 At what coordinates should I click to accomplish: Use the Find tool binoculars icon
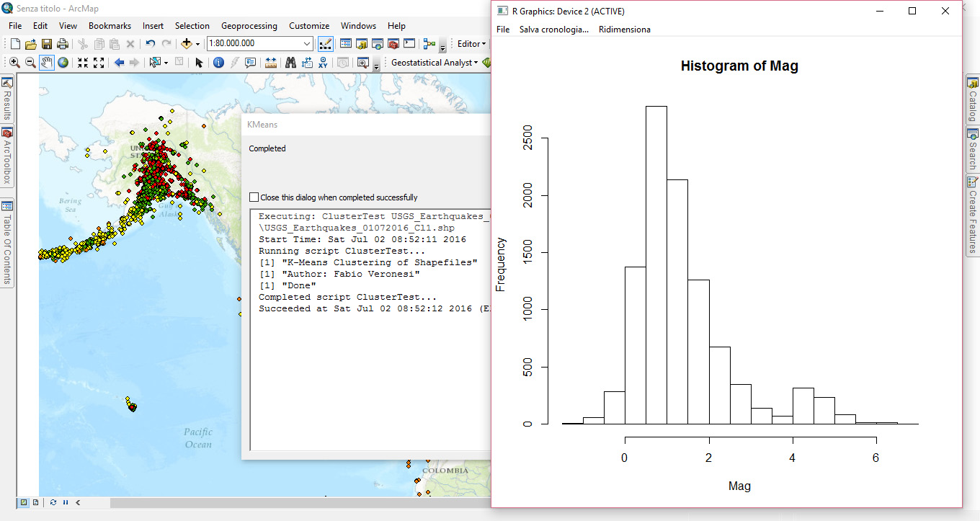[290, 62]
